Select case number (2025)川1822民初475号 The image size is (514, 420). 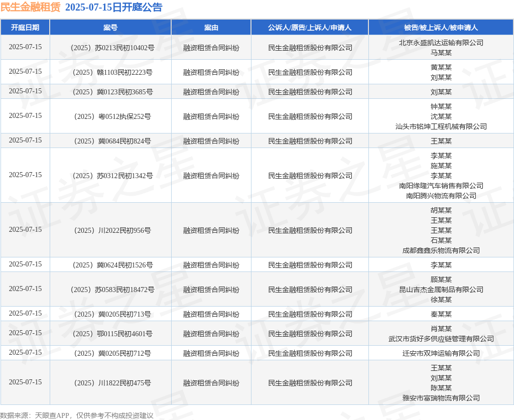[x=112, y=383]
